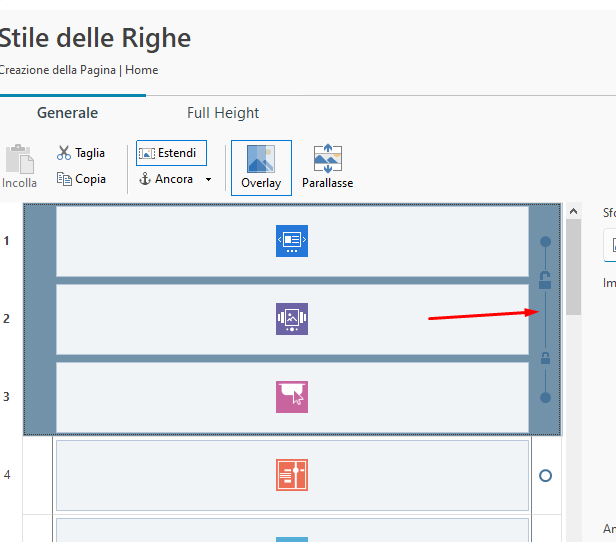616x542 pixels.
Task: Click the Copia command
Action: (81, 179)
